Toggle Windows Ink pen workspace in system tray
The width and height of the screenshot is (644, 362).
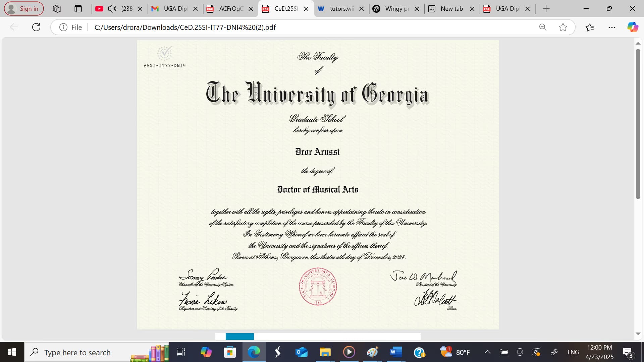coord(554,352)
